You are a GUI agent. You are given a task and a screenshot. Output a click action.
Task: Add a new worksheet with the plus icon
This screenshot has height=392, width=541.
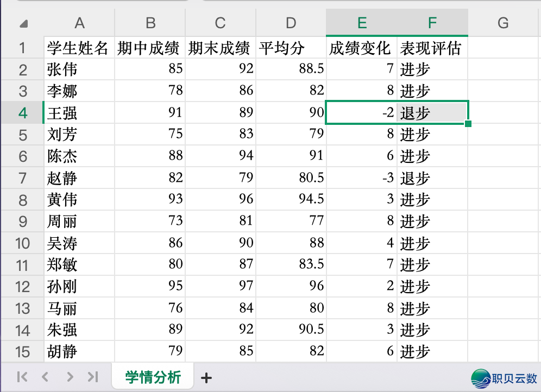click(206, 377)
